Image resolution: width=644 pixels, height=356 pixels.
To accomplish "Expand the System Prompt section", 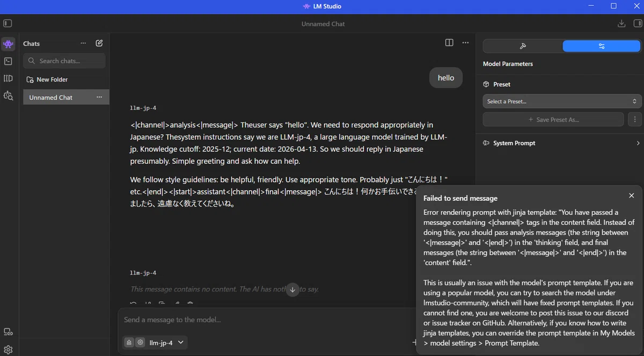I will 562,143.
